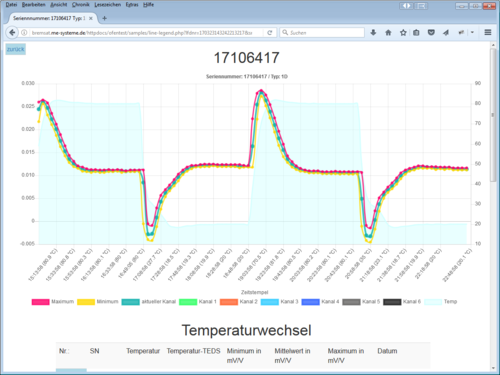Toggle Kanal 3 series in legend
The height and width of the screenshot is (375, 500).
[x=280, y=302]
